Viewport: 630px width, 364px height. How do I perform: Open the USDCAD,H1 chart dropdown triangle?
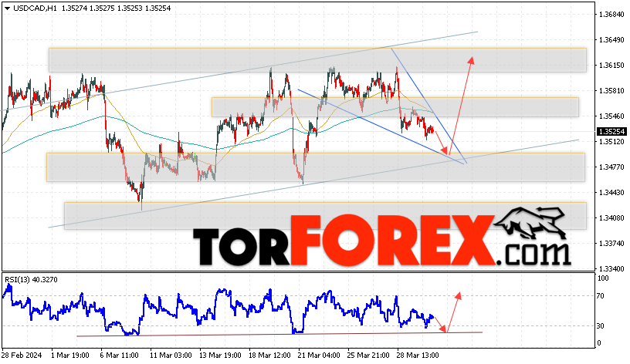7,8
